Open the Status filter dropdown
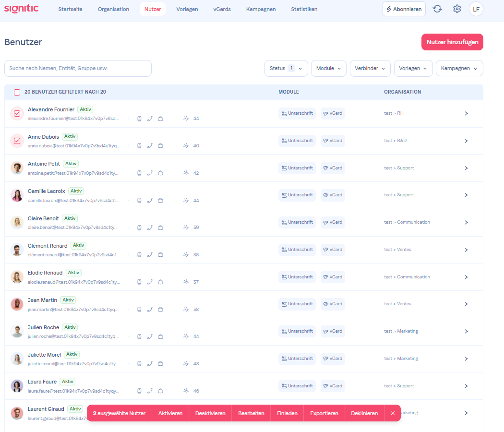The height and width of the screenshot is (432, 504). click(x=286, y=68)
